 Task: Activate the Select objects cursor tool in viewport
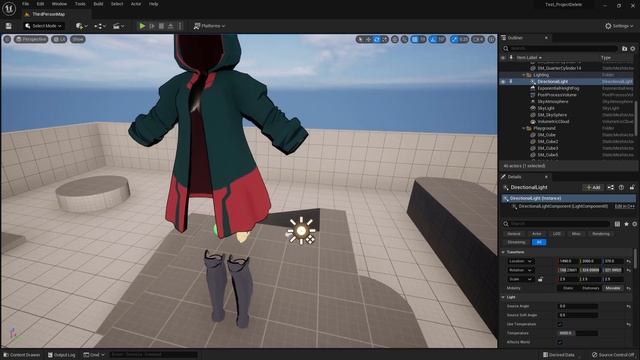(360, 39)
